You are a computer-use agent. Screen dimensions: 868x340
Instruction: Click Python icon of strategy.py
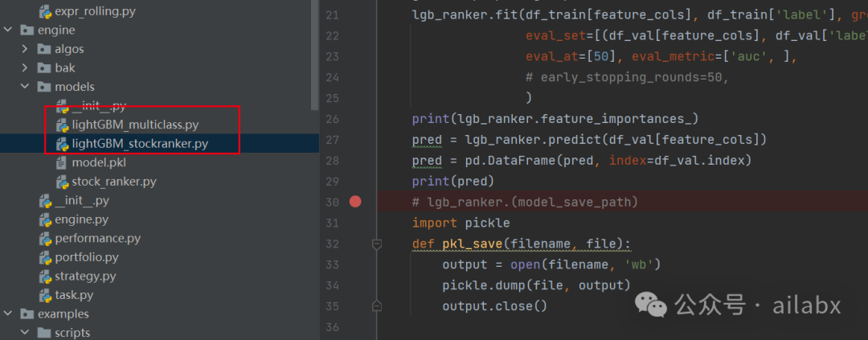45,277
